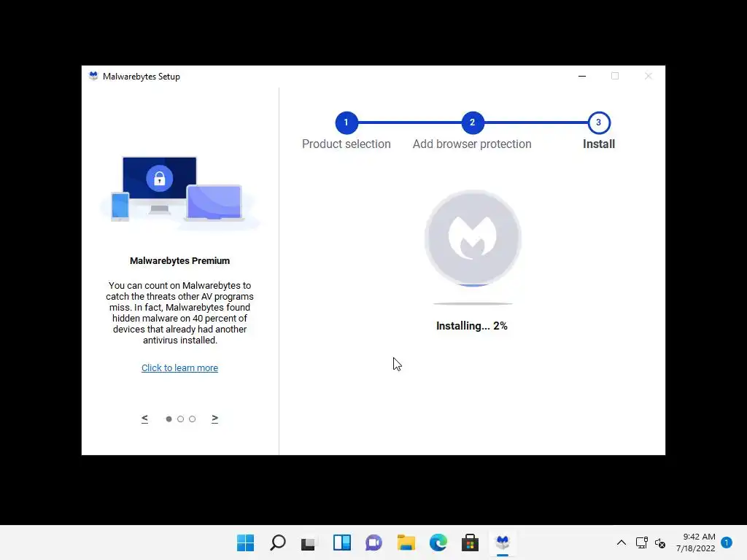Open the Windows Start menu
This screenshot has height=560, width=747.
(245, 542)
